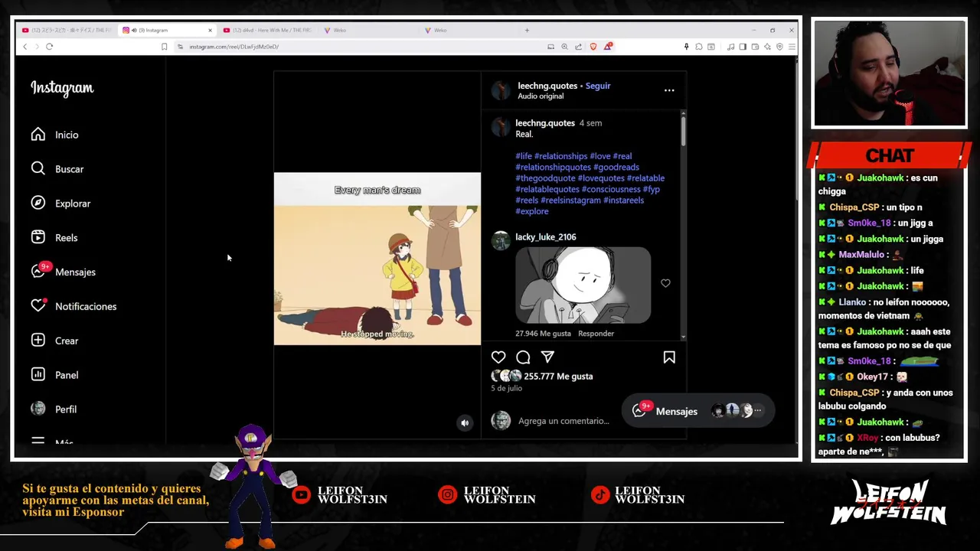Screen dimensions: 980x551
Task: Click Seguir to follow leechng.quotes
Action: coord(598,86)
